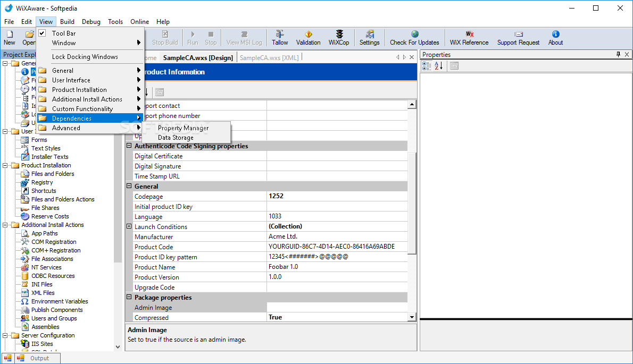Open Data Storage from the submenu
633x364 pixels.
click(176, 138)
